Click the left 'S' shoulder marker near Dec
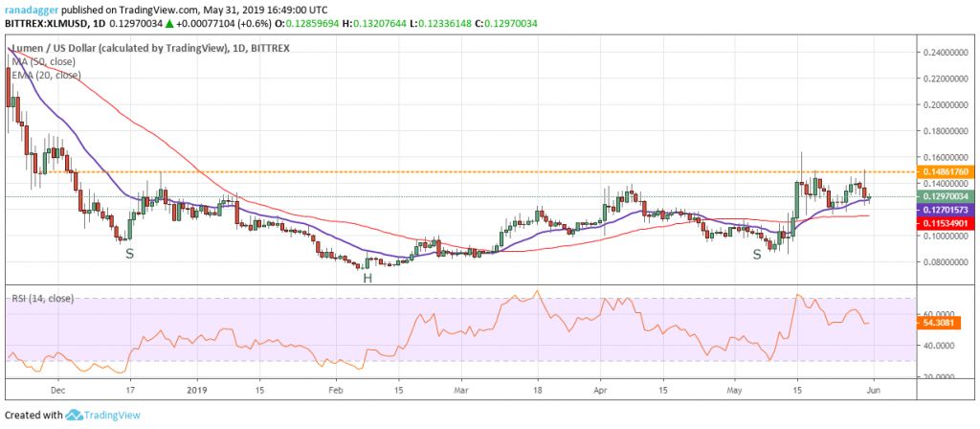Image resolution: width=980 pixels, height=429 pixels. pyautogui.click(x=129, y=253)
